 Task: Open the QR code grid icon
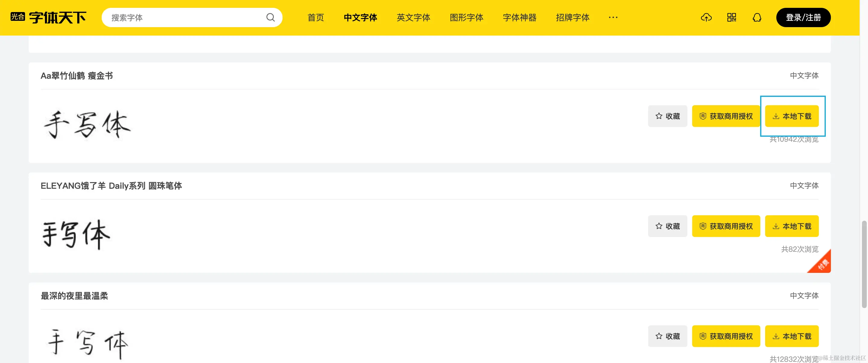pyautogui.click(x=732, y=17)
